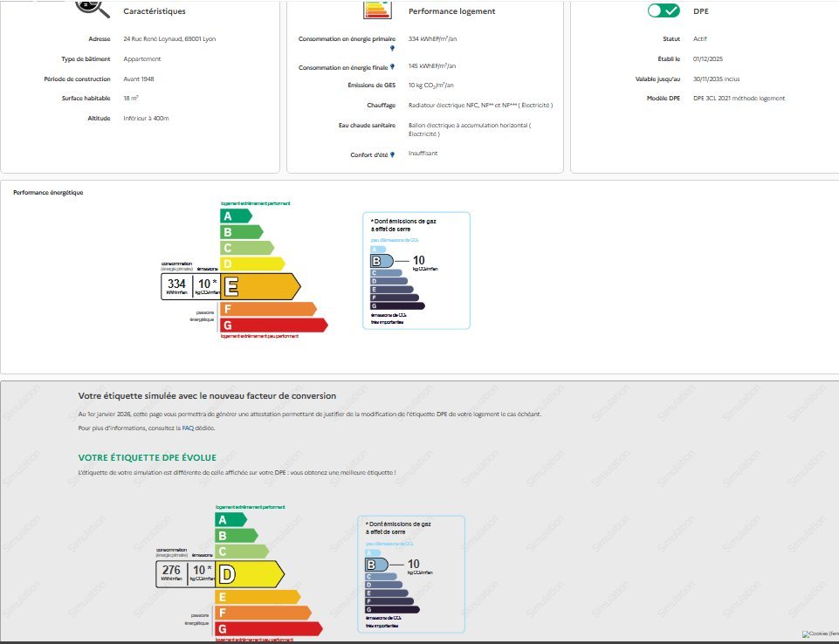Click the energy label icon beside Performance logement

376,9
